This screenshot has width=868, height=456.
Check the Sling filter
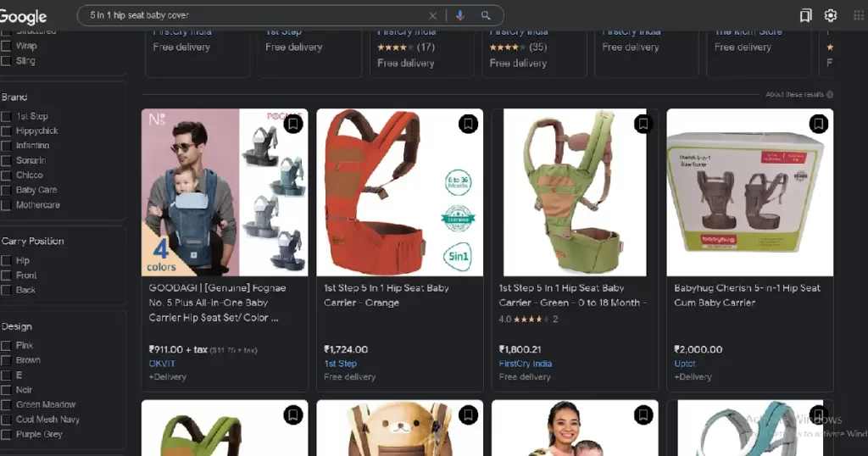pos(6,61)
